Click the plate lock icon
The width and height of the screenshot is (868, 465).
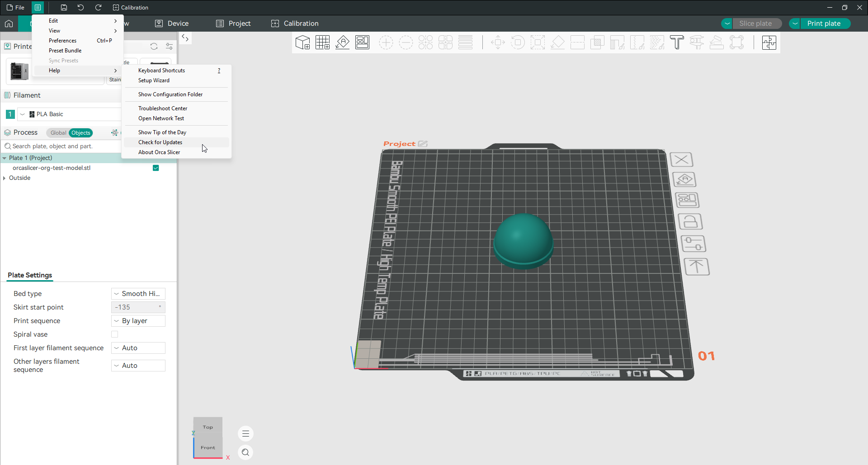coord(690,221)
